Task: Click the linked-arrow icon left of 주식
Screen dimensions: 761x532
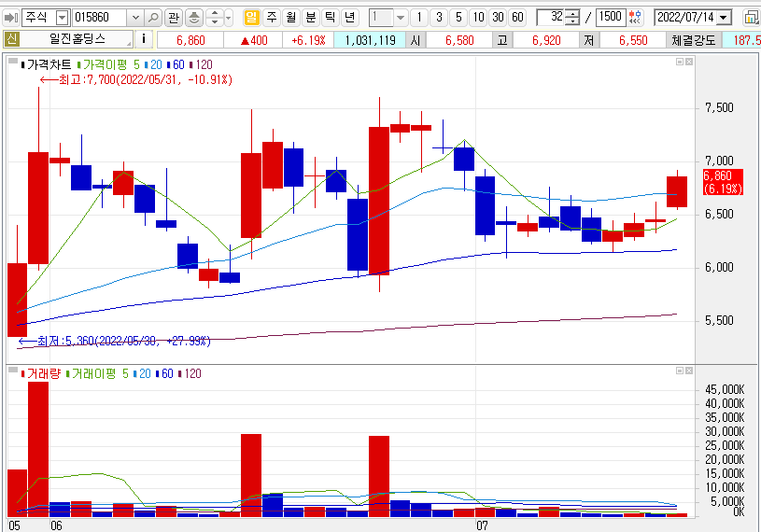Action: [x=10, y=18]
